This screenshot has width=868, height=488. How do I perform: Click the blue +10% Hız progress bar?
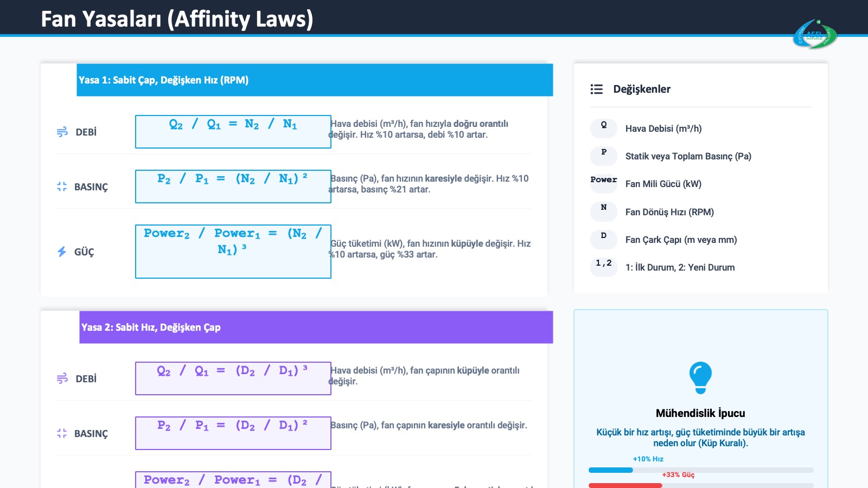point(611,470)
